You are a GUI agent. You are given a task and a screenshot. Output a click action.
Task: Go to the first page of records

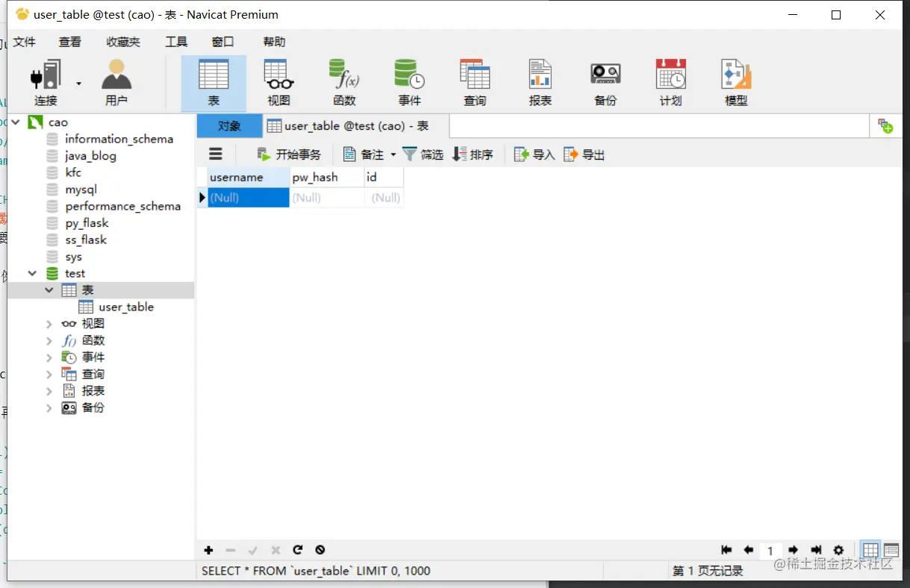[x=726, y=550]
